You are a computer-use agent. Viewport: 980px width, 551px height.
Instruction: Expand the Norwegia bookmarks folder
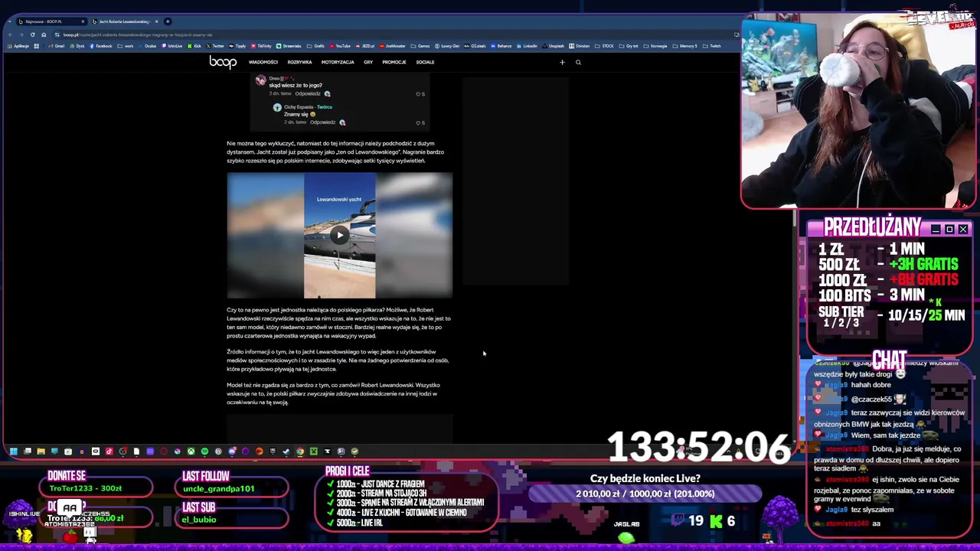pyautogui.click(x=655, y=46)
